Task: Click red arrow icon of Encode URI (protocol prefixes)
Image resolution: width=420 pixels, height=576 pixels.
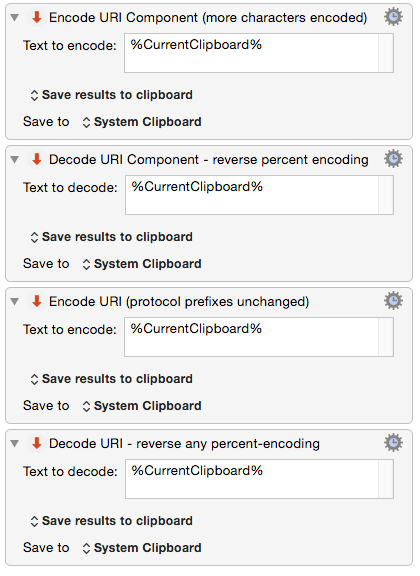Action: (x=36, y=301)
